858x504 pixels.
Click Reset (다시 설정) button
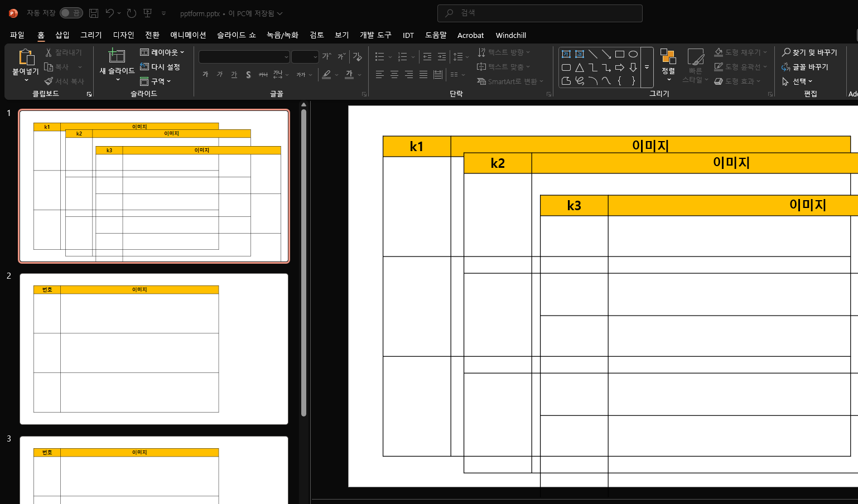(x=160, y=66)
